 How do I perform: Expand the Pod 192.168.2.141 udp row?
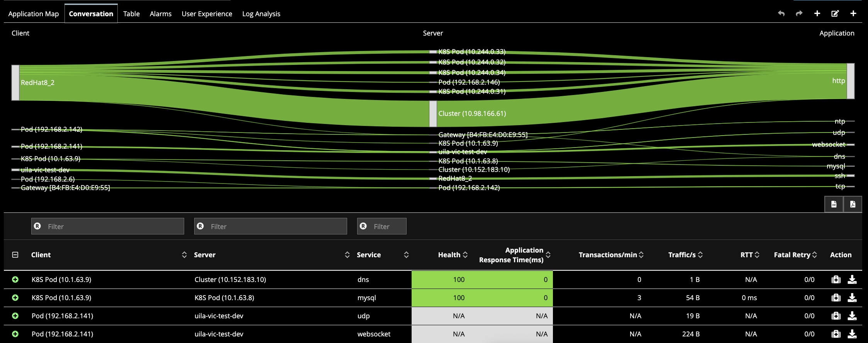tap(15, 316)
